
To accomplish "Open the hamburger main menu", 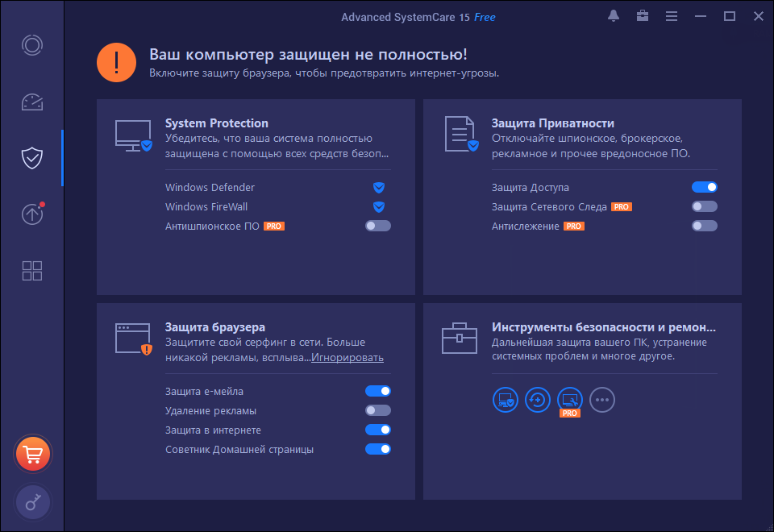I will tap(672, 16).
